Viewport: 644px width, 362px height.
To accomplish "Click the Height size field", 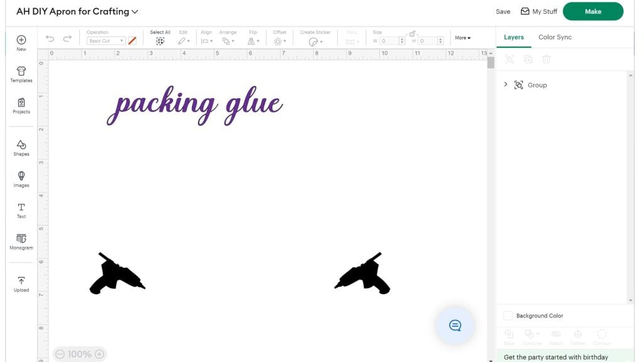I will tap(428, 41).
